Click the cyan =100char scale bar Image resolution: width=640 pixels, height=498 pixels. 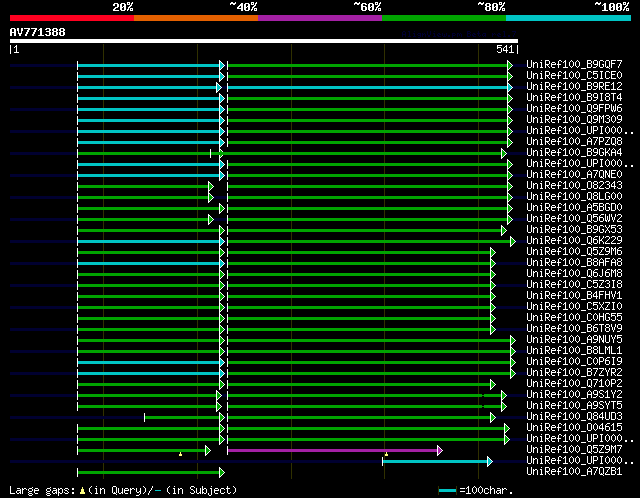447,490
